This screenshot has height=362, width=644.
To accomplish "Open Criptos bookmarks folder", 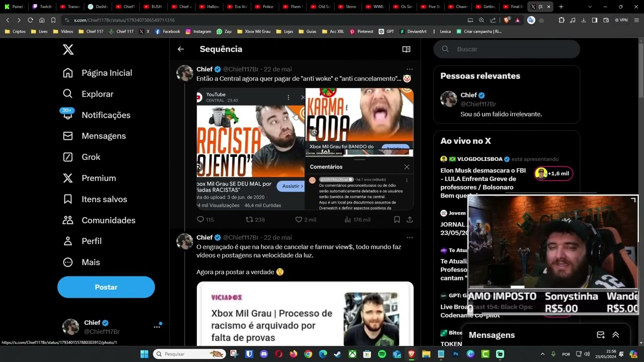I will 15,31.
